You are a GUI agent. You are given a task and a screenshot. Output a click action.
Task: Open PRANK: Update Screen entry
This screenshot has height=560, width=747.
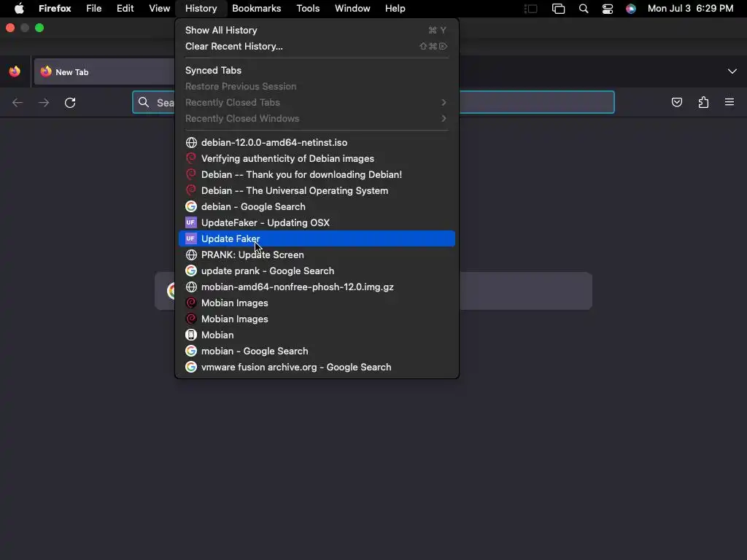pyautogui.click(x=317, y=254)
